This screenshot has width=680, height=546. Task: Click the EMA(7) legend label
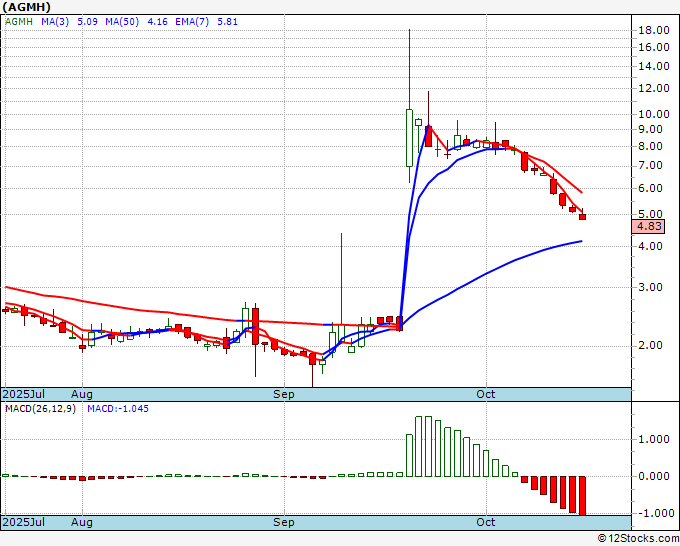[192, 22]
